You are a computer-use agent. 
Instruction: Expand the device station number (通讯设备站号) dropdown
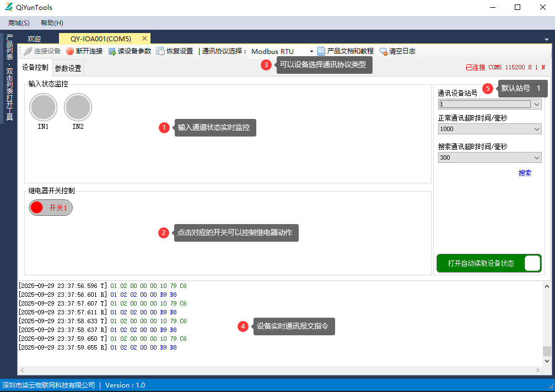[x=537, y=104]
